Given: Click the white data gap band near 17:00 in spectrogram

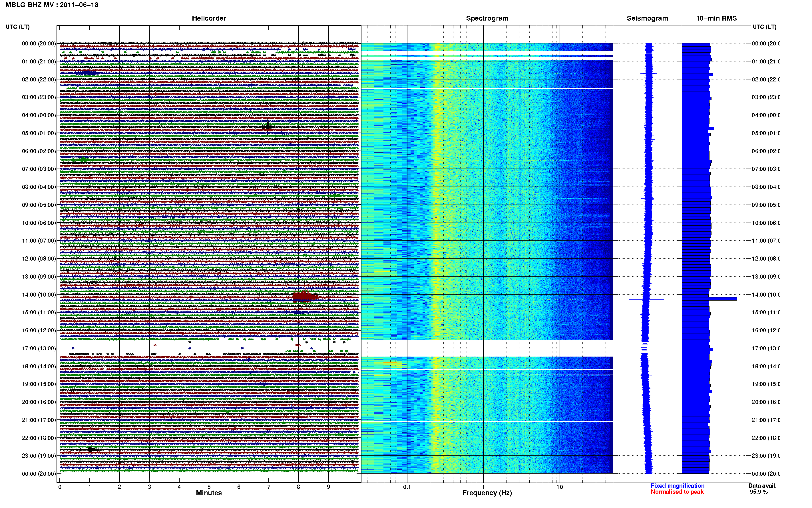Looking at the screenshot, I should tap(487, 348).
